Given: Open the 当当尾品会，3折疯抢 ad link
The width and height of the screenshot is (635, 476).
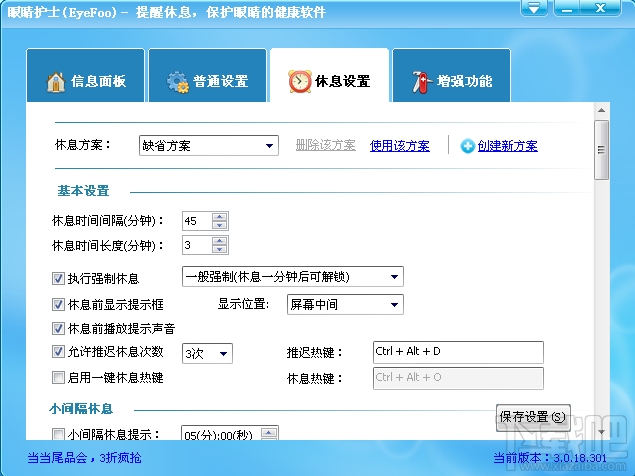Looking at the screenshot, I should pyautogui.click(x=84, y=458).
